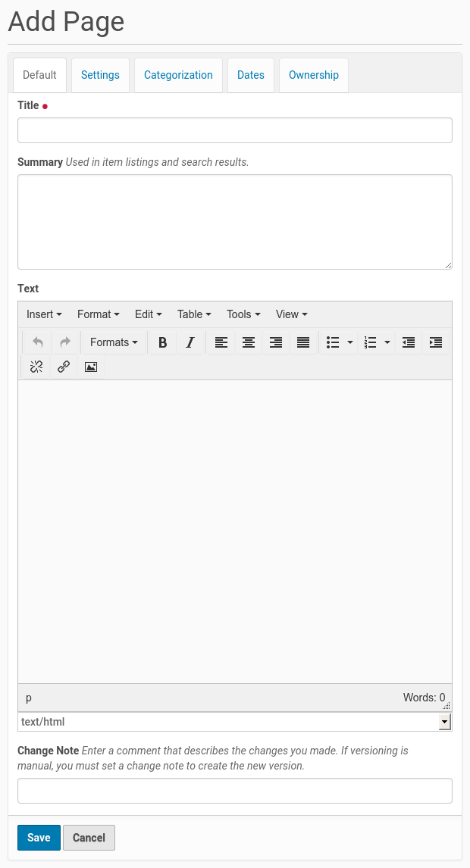Align text to the left

click(x=221, y=342)
